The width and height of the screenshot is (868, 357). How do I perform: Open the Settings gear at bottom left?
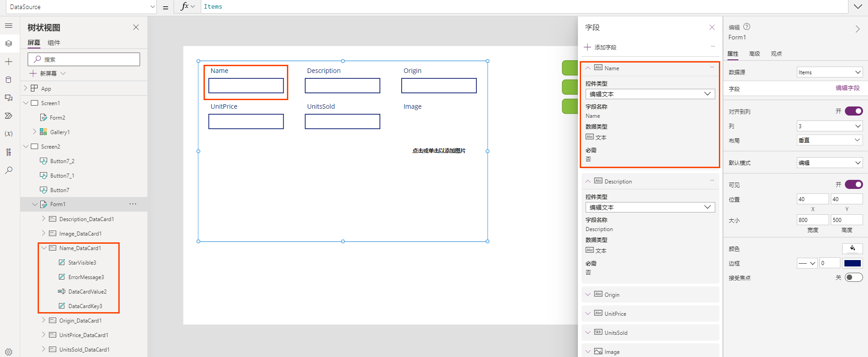pyautogui.click(x=9, y=352)
